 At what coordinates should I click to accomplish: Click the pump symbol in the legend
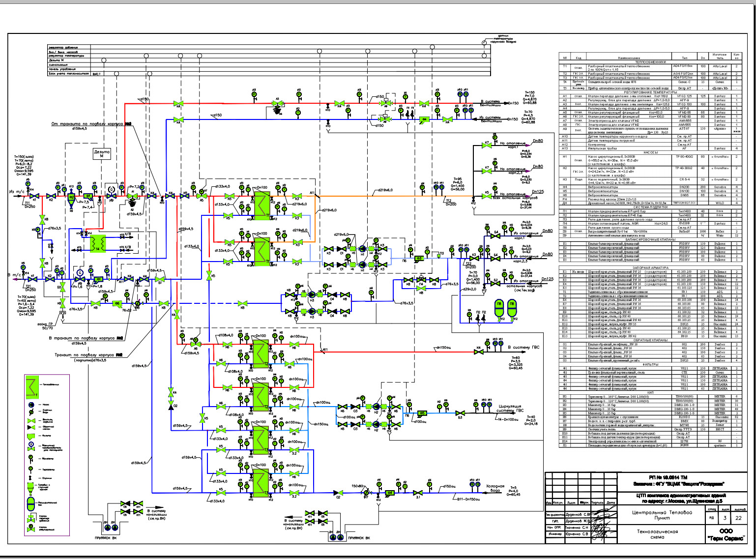coord(30,405)
